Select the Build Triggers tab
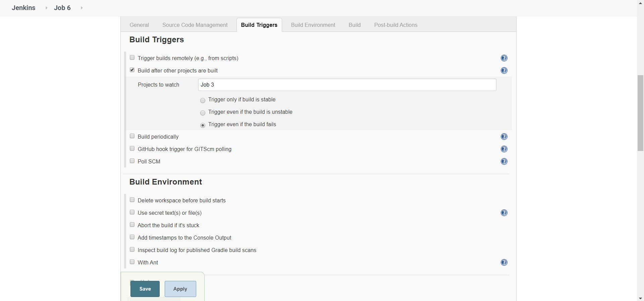644x301 pixels. click(259, 25)
